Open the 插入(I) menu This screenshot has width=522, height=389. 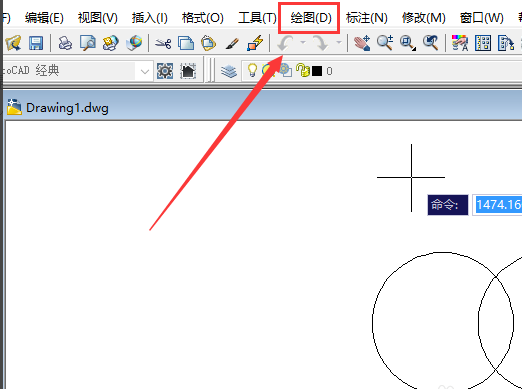point(149,18)
